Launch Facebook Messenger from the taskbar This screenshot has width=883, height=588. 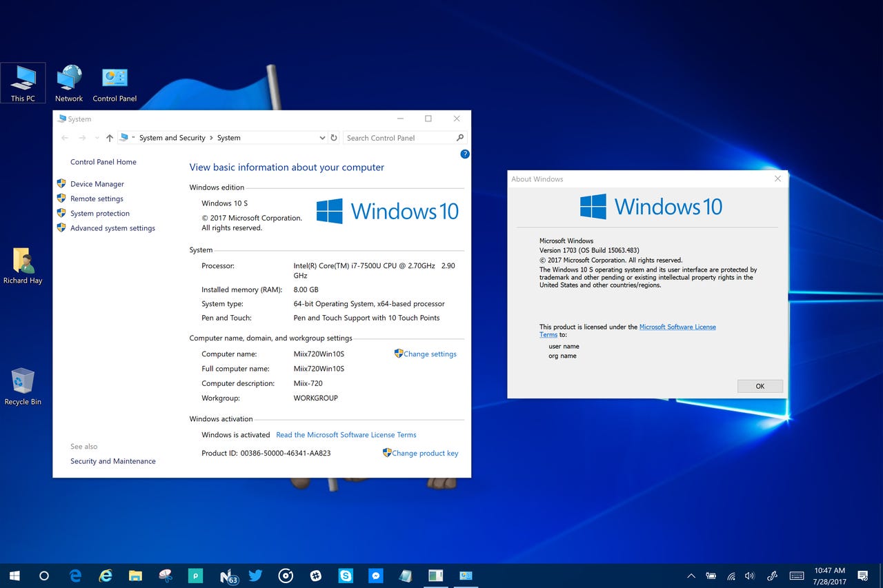coord(376,575)
